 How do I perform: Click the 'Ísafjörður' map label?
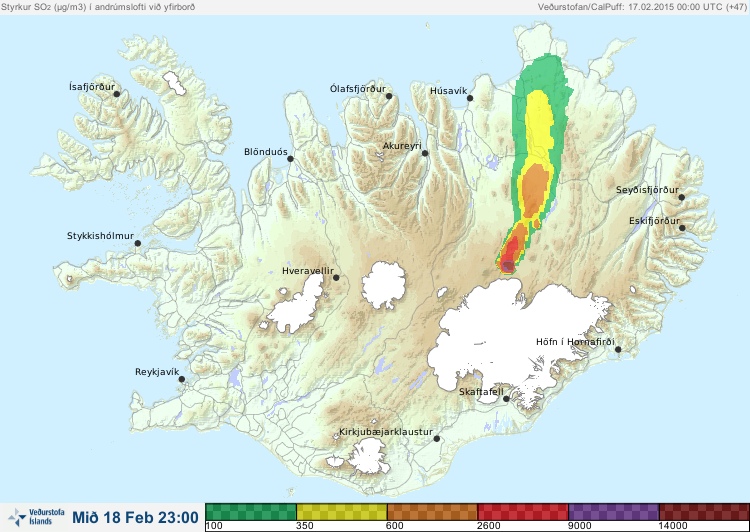[92, 87]
